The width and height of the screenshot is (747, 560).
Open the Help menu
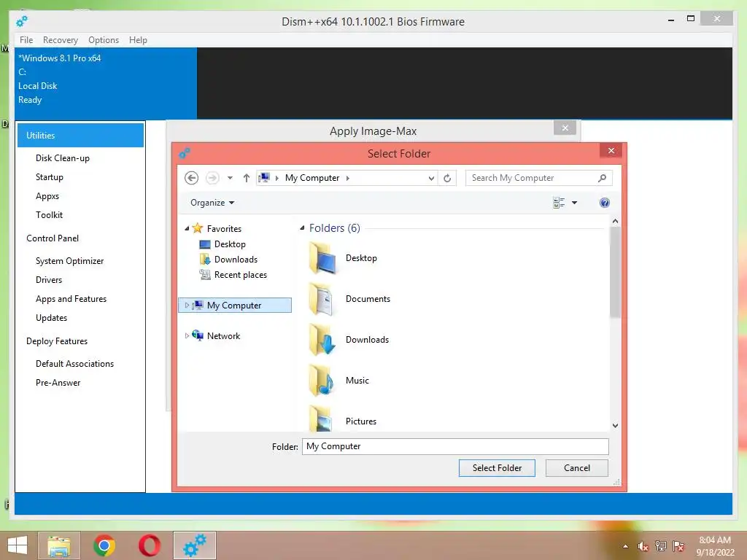coord(138,40)
